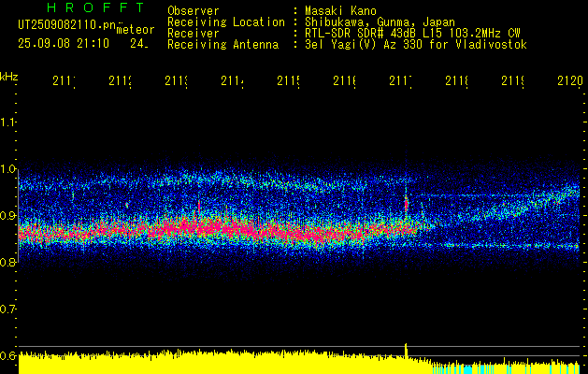Click the number 24 beside the timestamp
Image resolution: width=588 pixels, height=374 pixels.
tap(139, 44)
